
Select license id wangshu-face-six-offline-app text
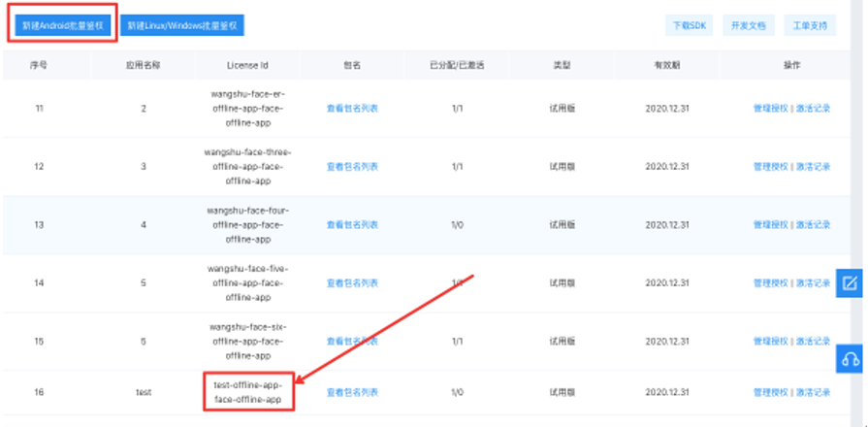[x=248, y=341]
